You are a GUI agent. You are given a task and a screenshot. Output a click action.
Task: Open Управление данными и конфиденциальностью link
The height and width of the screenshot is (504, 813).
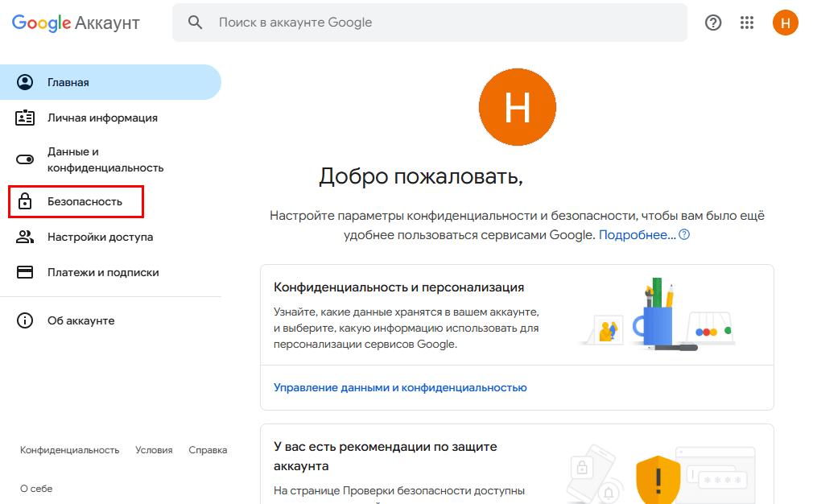pyautogui.click(x=400, y=387)
